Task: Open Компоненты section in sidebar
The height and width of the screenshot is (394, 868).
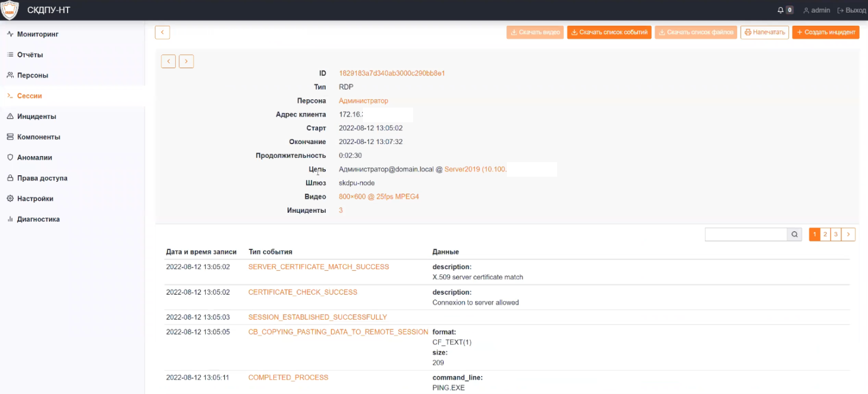Action: (x=38, y=137)
